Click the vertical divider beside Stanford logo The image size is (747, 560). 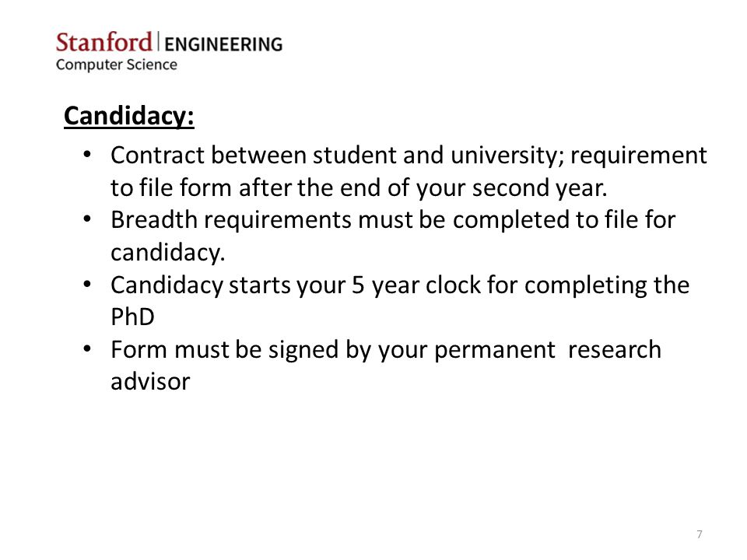click(158, 41)
